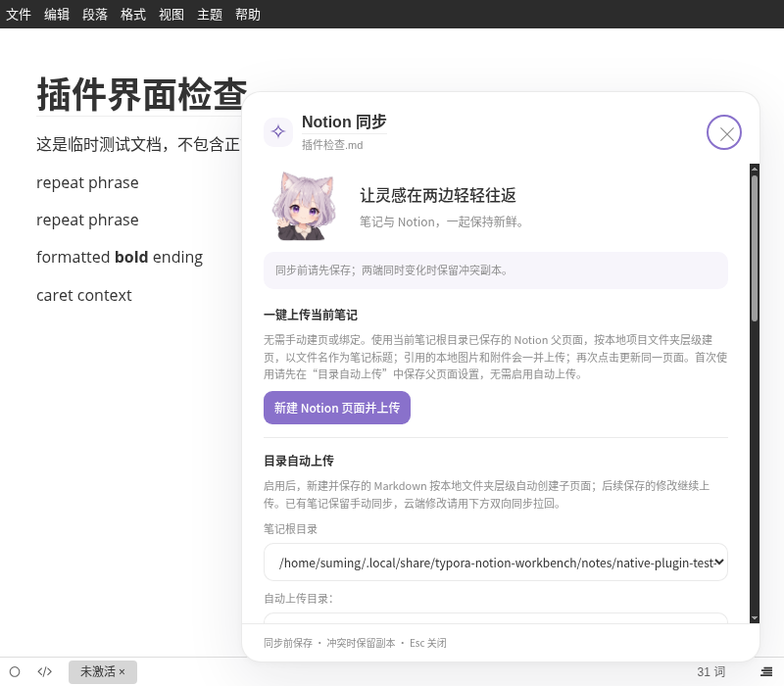The height and width of the screenshot is (686, 784).
Task: Click the 笔记根目录 label
Action: pos(290,529)
